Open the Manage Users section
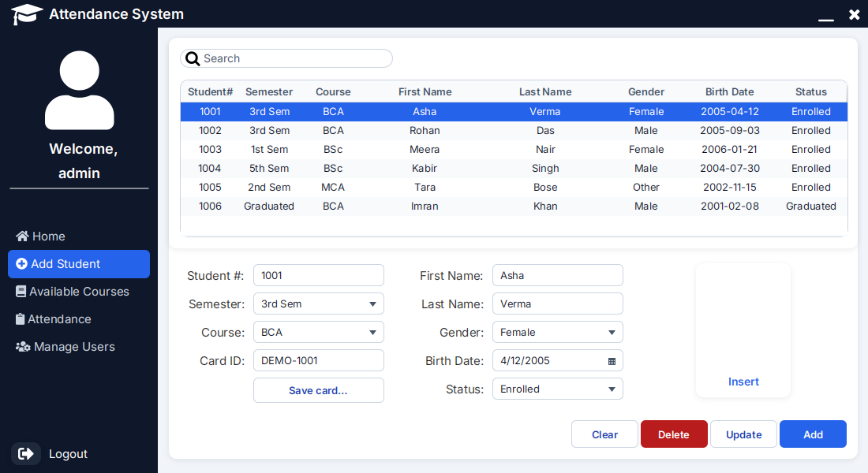The image size is (868, 473). (x=79, y=347)
